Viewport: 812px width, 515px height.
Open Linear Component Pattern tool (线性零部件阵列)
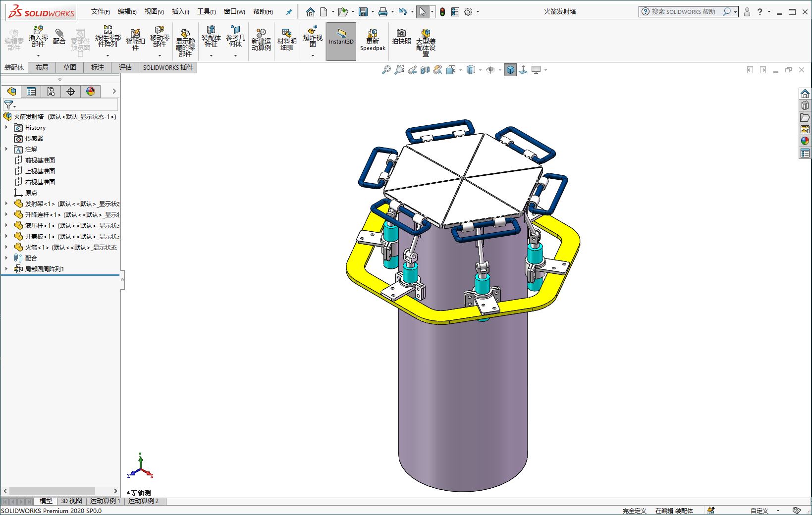point(108,38)
